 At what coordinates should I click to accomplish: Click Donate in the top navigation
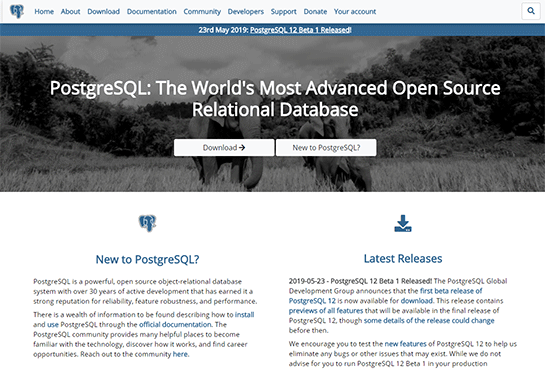[315, 11]
